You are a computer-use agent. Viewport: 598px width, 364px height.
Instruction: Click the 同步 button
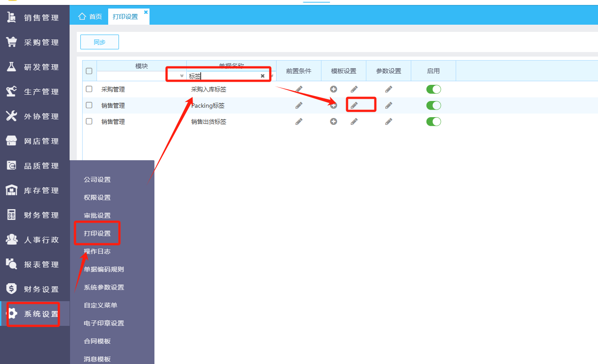click(x=100, y=42)
